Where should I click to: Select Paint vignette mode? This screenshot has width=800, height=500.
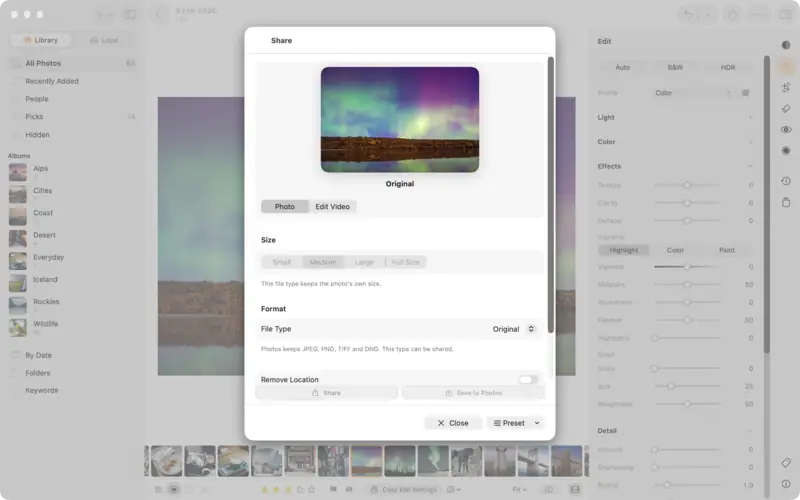point(727,250)
